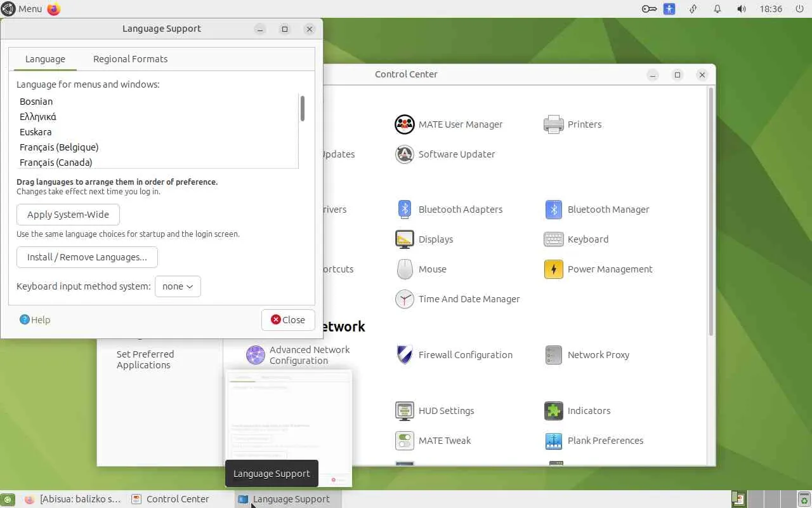This screenshot has height=508, width=812.
Task: Open the Trash icon in the bottom panel
Action: (x=804, y=499)
